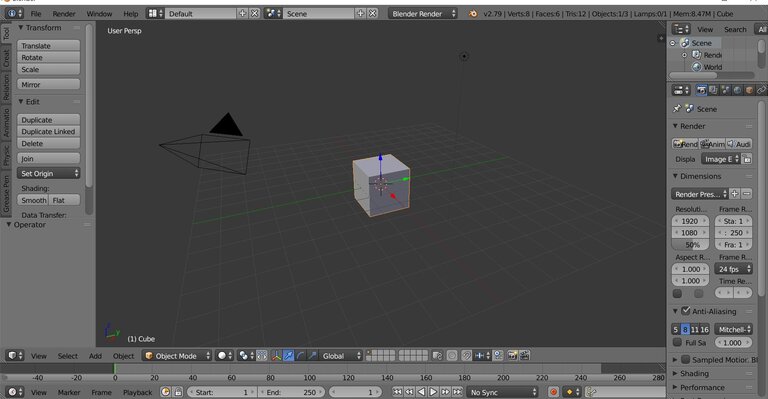Image resolution: width=768 pixels, height=399 pixels.
Task: Open the Help menu
Action: click(x=131, y=14)
